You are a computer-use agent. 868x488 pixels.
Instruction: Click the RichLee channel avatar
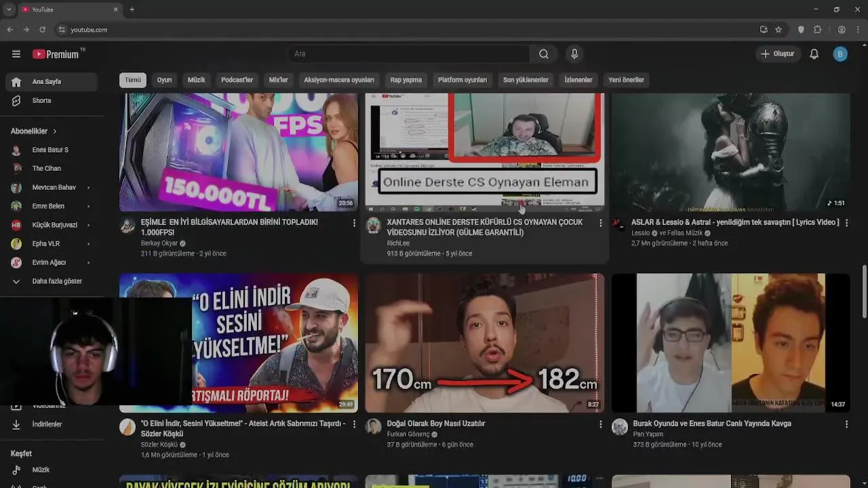(374, 226)
